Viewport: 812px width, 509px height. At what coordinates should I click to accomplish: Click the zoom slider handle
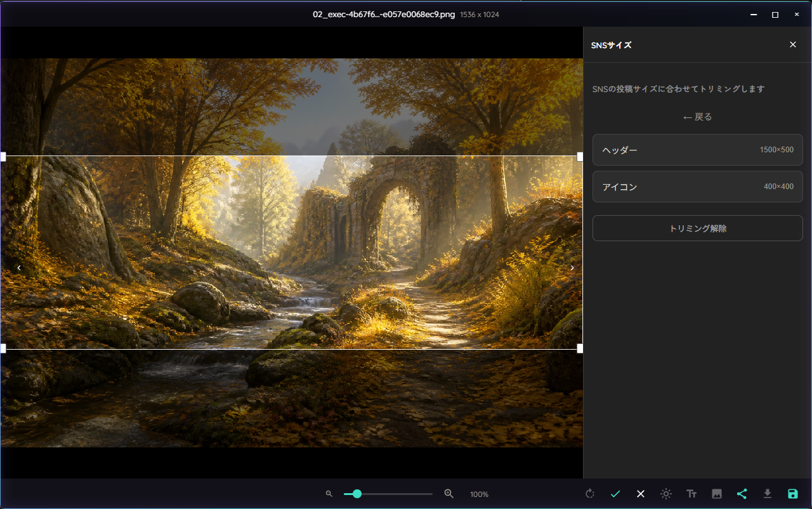[x=357, y=494]
